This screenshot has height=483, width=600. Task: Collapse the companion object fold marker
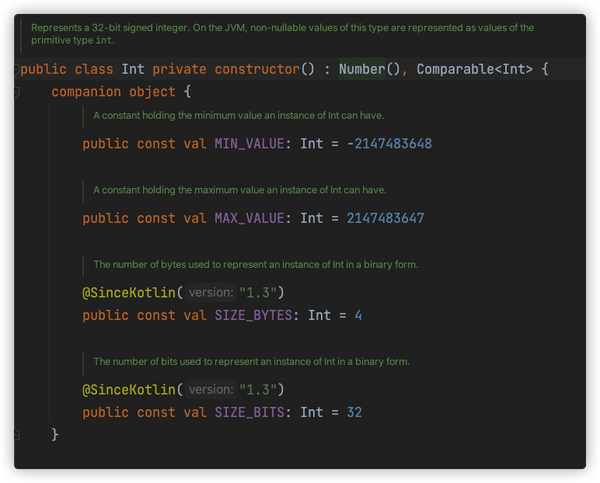tap(16, 92)
